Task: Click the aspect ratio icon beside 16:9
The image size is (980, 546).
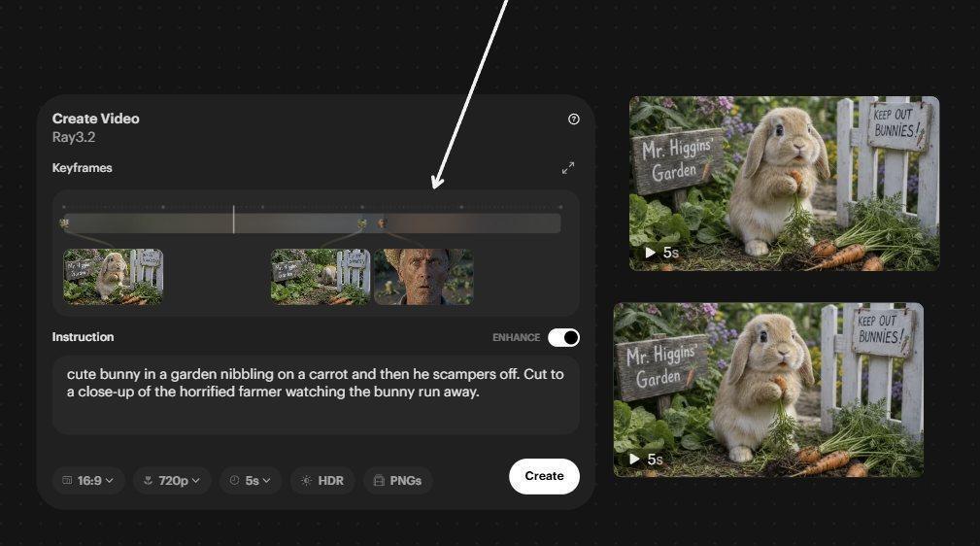Action: coord(67,480)
